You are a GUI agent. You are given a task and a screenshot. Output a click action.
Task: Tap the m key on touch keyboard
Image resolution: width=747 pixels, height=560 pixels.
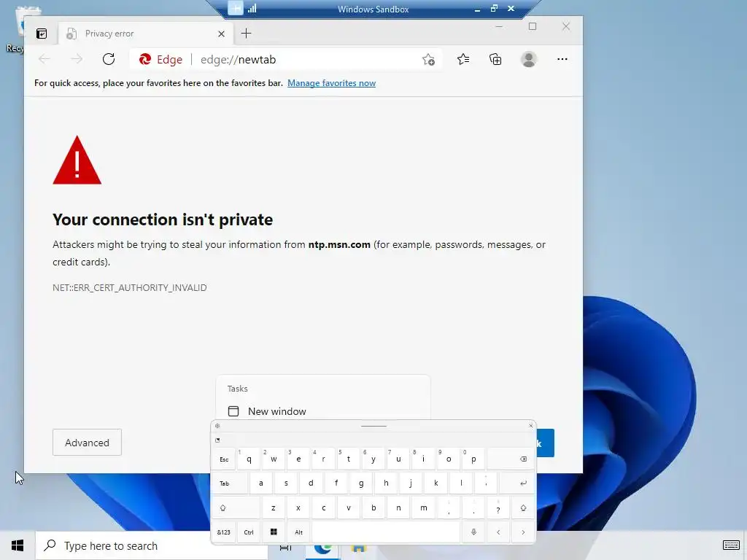[x=424, y=508]
